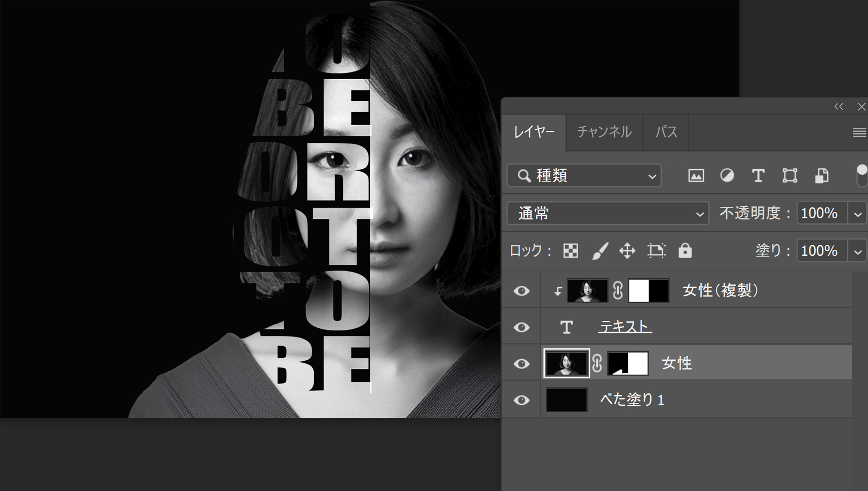Image resolution: width=868 pixels, height=491 pixels.
Task: Click the lock all padlock icon
Action: click(x=685, y=251)
